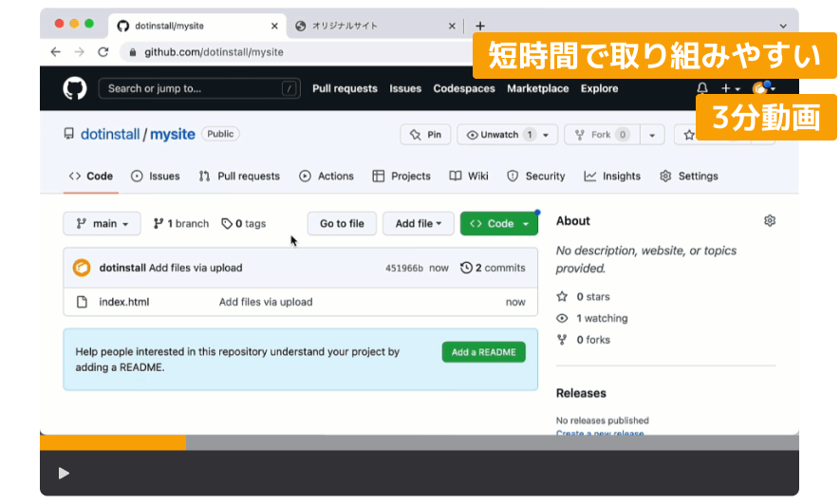Image resolution: width=840 pixels, height=504 pixels.
Task: Expand the plus create-new menu
Action: (730, 88)
